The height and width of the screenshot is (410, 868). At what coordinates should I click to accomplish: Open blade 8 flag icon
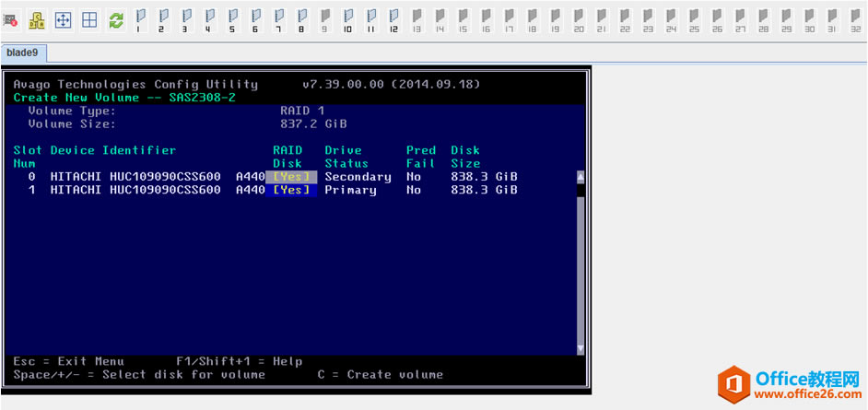(301, 20)
